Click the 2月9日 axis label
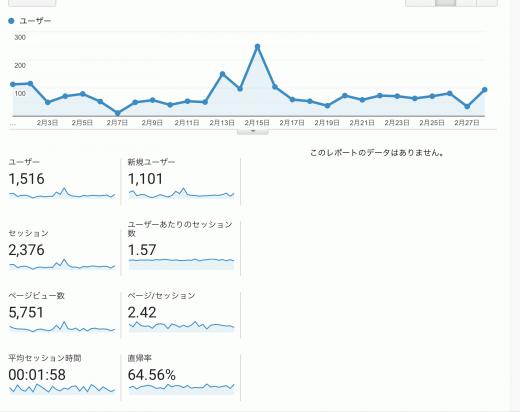The image size is (520, 412). click(152, 123)
